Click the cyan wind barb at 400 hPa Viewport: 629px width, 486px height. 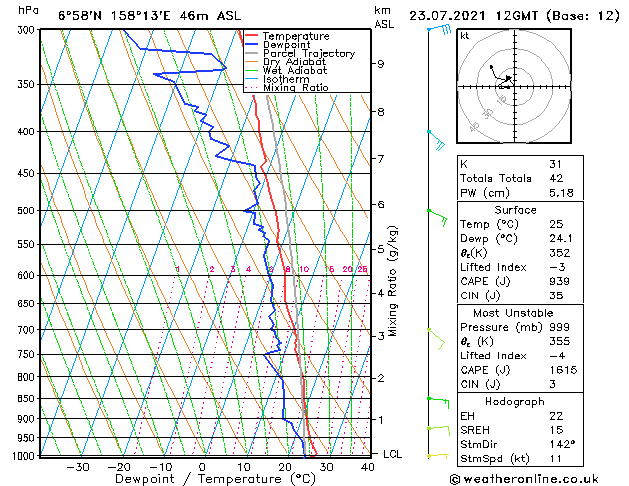(436, 140)
